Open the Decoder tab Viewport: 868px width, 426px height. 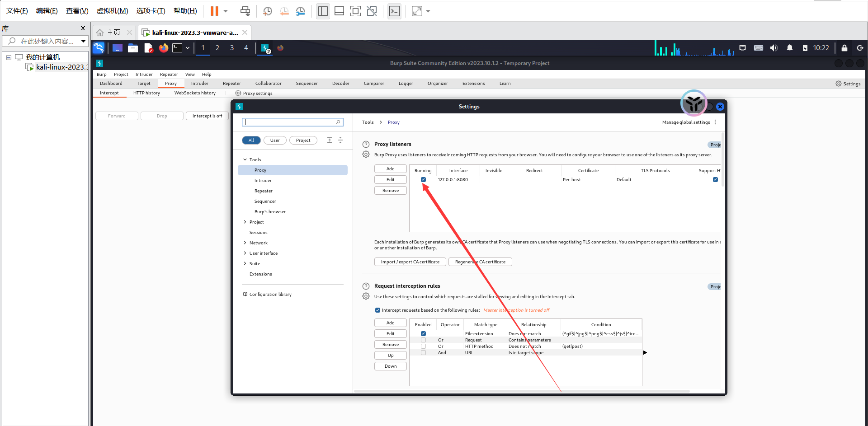340,84
